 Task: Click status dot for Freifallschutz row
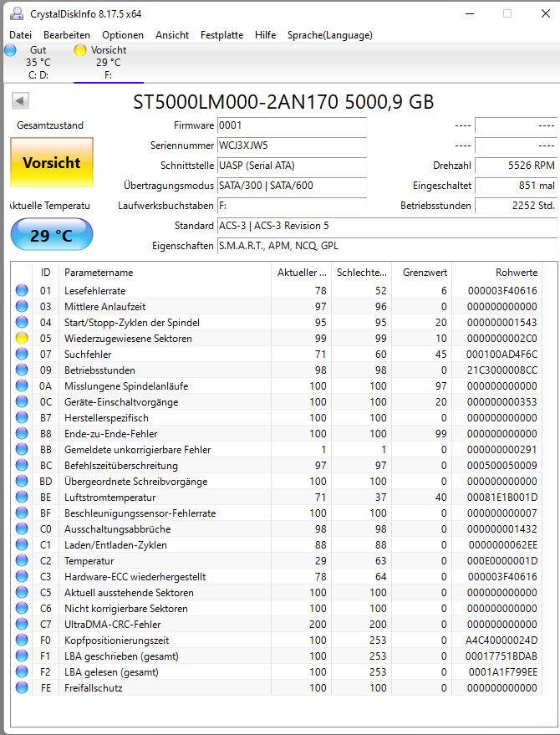(x=22, y=687)
